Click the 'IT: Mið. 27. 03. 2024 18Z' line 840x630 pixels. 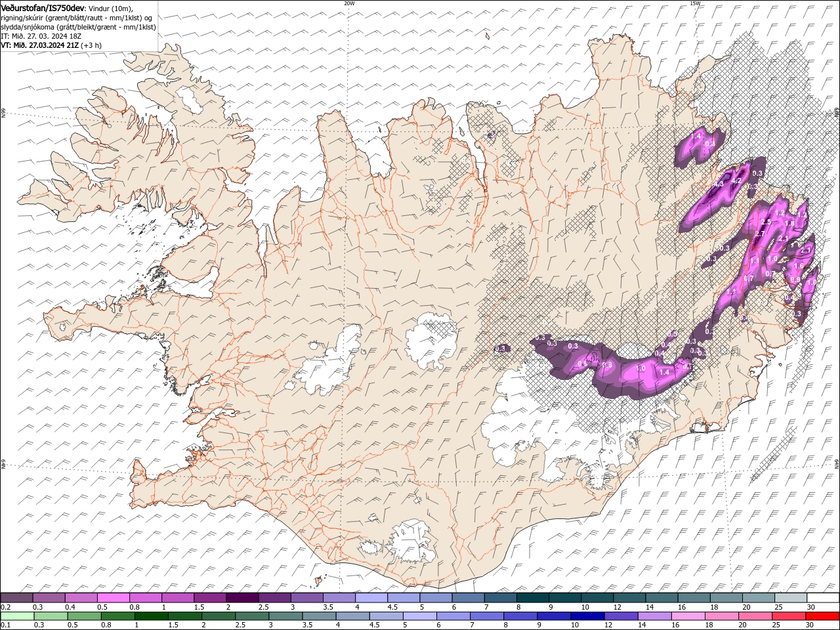[x=41, y=36]
